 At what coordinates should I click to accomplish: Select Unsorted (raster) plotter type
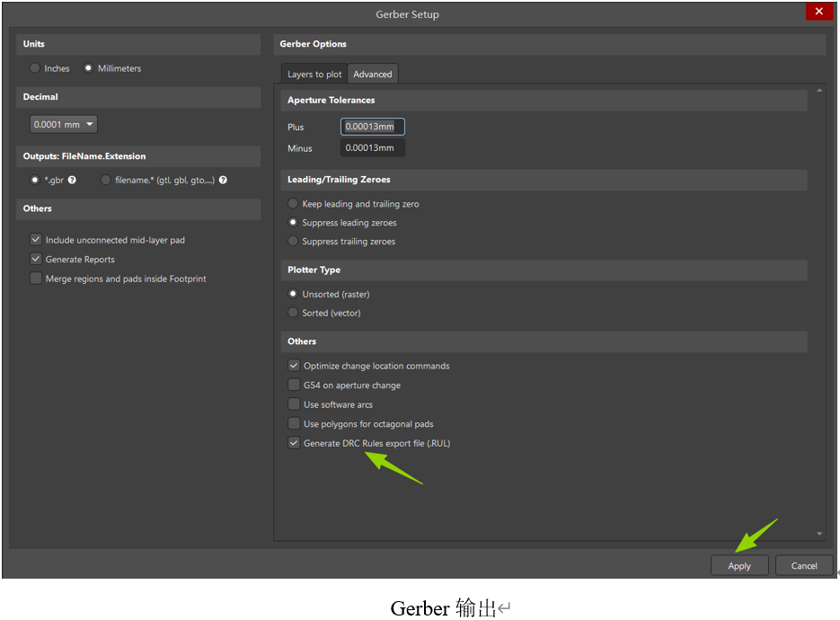coord(293,294)
